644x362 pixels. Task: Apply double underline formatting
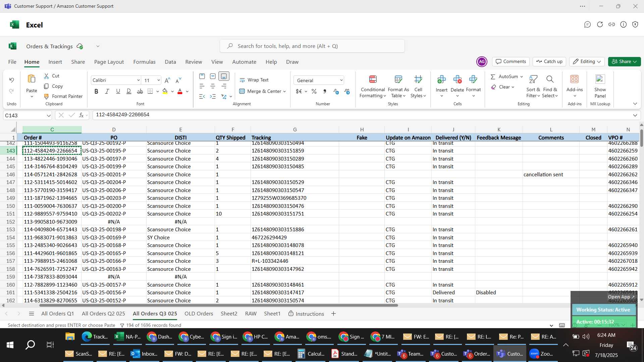click(x=129, y=91)
